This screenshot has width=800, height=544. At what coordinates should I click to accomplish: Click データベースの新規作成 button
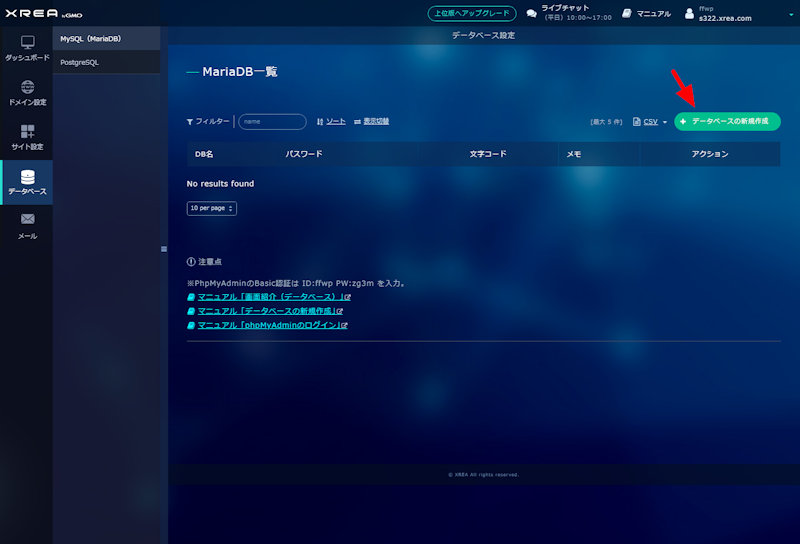[727, 121]
